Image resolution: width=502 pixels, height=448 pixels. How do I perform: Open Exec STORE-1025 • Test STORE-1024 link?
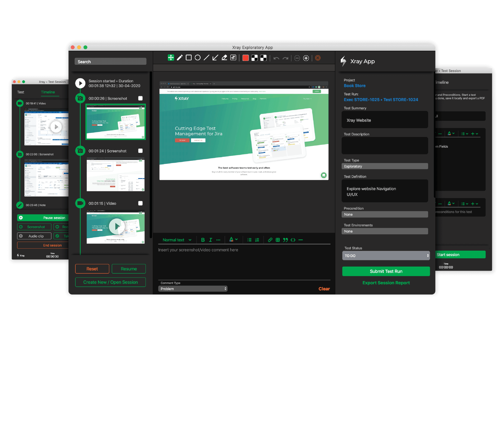(x=381, y=100)
